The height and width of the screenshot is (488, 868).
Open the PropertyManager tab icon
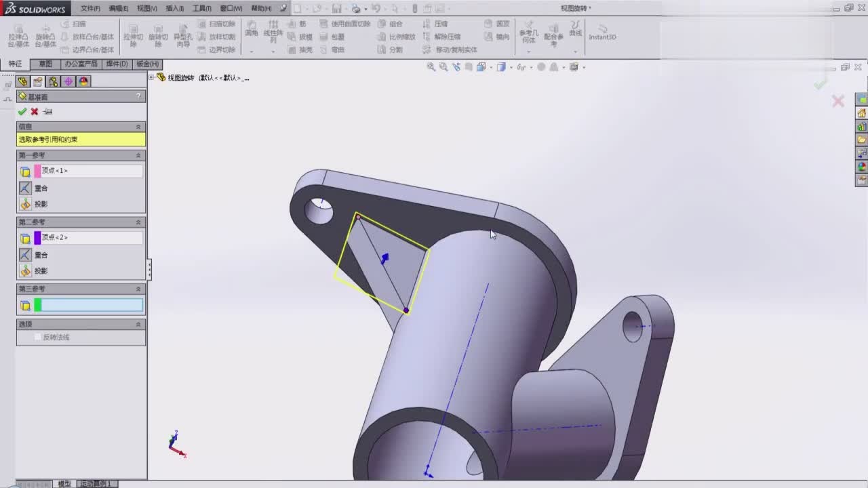click(38, 81)
